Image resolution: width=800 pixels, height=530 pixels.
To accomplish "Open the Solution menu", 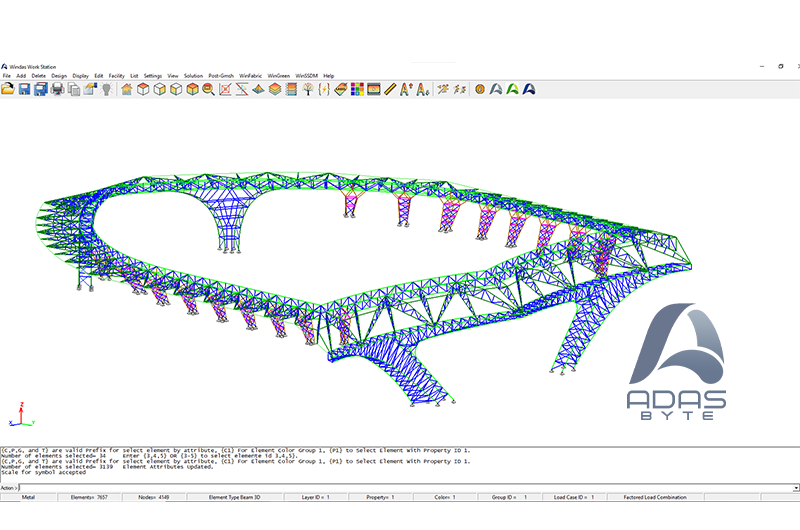I will point(193,75).
